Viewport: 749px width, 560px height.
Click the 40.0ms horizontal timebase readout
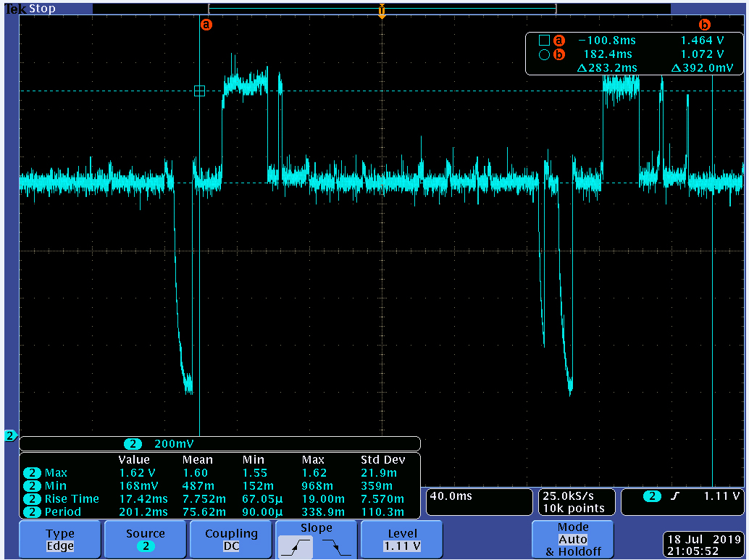click(478, 501)
